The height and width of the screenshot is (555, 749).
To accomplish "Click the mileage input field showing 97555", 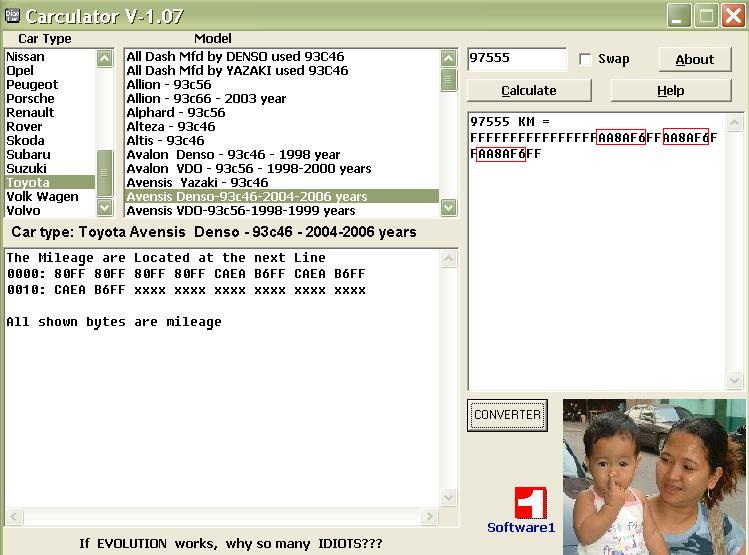I will (517, 59).
